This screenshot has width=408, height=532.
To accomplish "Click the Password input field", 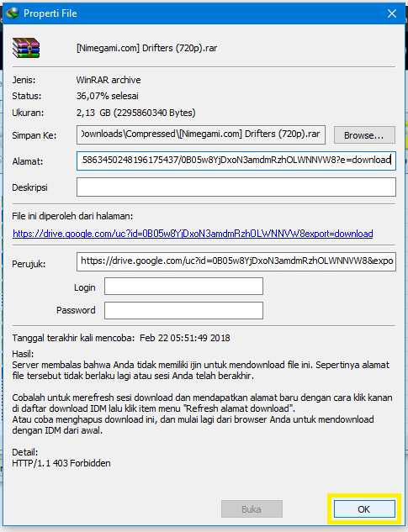I will (x=183, y=310).
